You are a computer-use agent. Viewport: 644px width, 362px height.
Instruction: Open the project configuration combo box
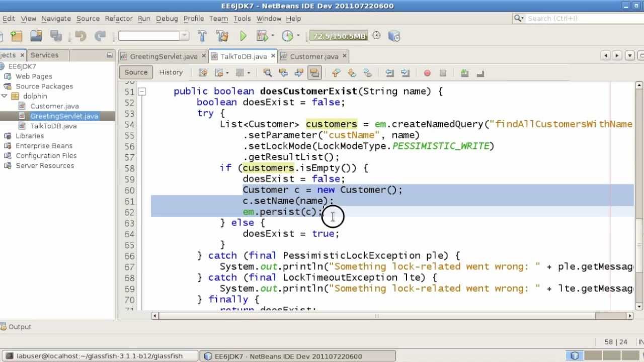tap(153, 36)
